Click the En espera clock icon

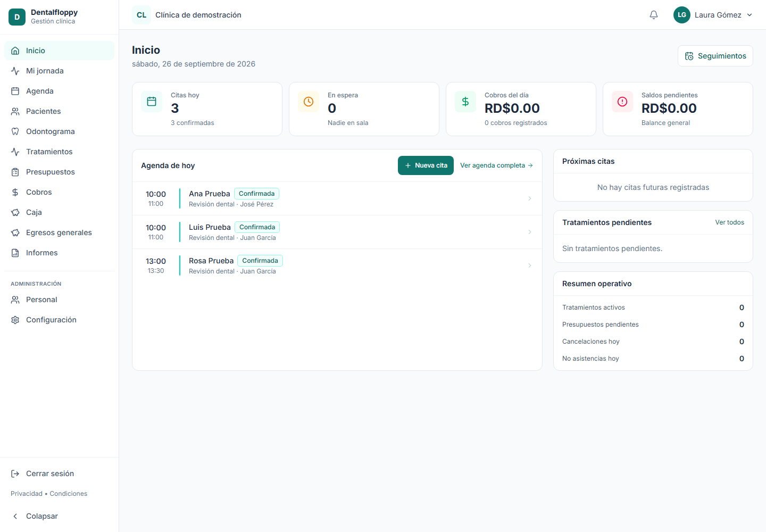309,102
